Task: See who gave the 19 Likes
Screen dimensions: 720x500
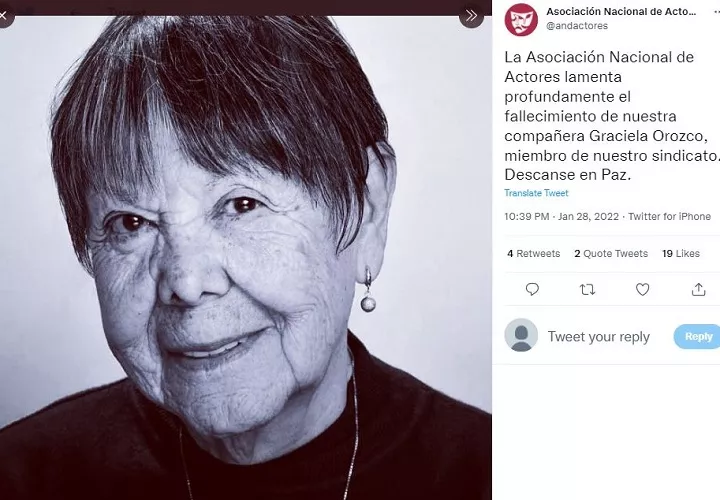Action: [x=681, y=254]
